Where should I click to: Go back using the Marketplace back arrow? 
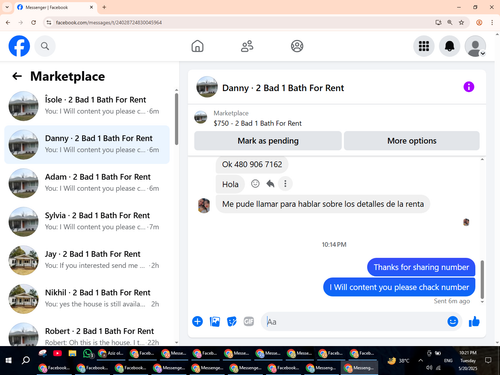[x=17, y=76]
